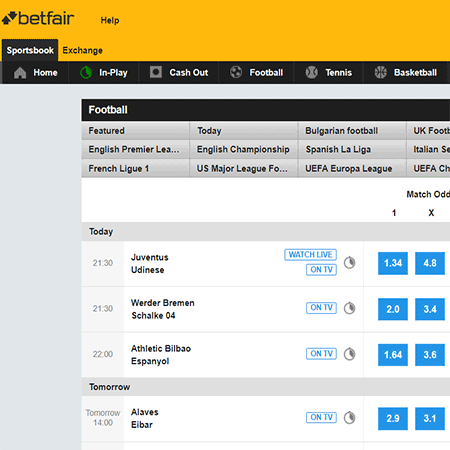Click the Basketball icon
Image resolution: width=450 pixels, height=450 pixels.
click(380, 72)
